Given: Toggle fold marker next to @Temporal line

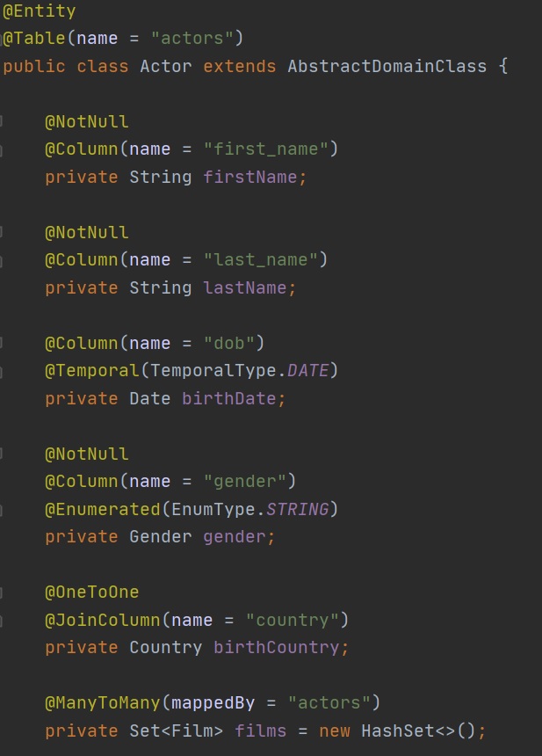Looking at the screenshot, I should (3, 371).
